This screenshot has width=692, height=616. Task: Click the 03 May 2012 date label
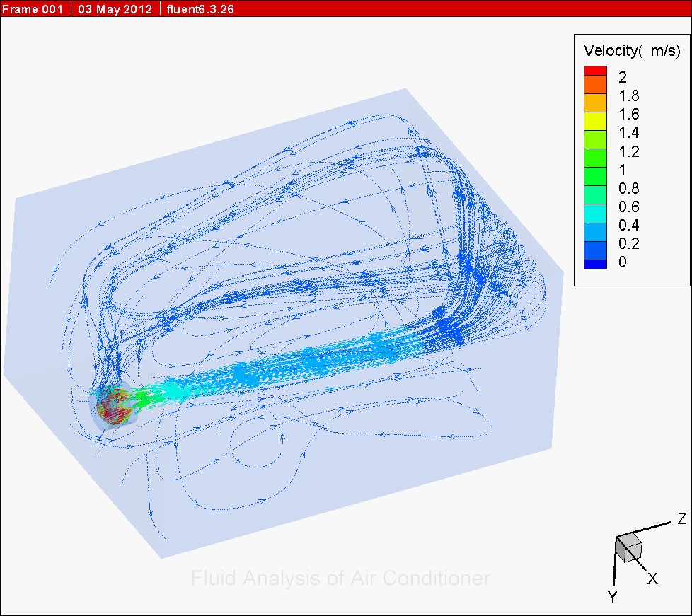[x=116, y=8]
